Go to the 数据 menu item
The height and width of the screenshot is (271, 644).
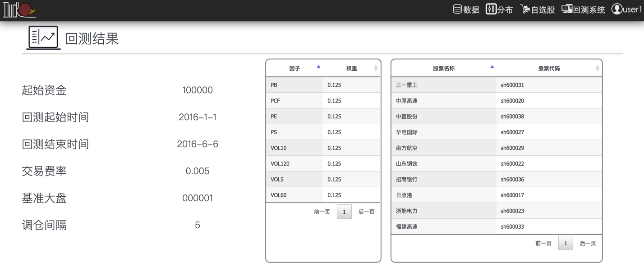point(471,9)
